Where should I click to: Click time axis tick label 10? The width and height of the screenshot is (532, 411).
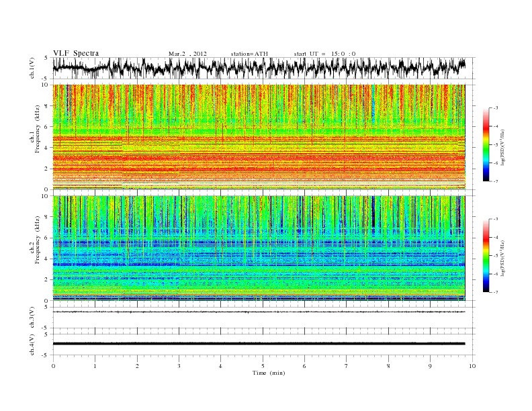[x=472, y=366]
